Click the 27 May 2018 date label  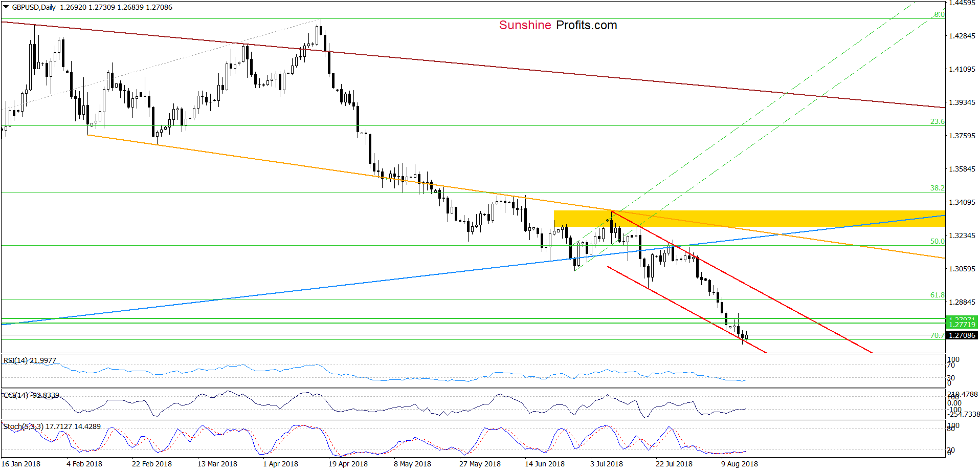[x=480, y=464]
